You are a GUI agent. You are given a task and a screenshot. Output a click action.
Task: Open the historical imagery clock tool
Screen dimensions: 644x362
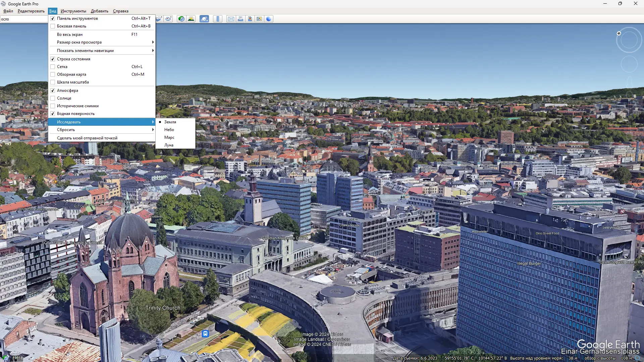181,19
